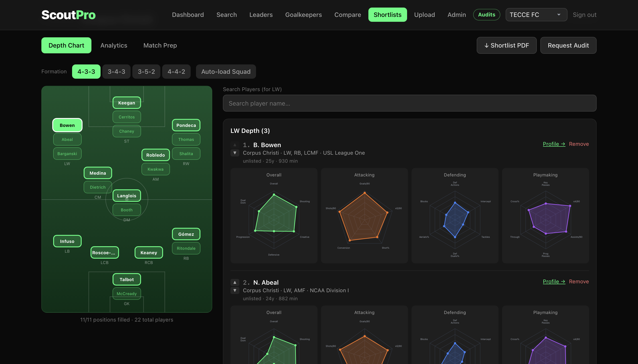Select Medina at CM on the pitch
The width and height of the screenshot is (638, 364).
point(98,173)
